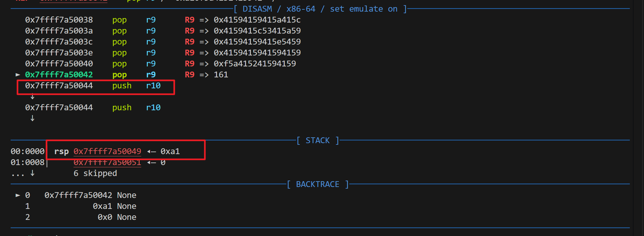This screenshot has height=236, width=644.
Task: Click the down arrow directly under the red-boxed push
Action: point(32,96)
